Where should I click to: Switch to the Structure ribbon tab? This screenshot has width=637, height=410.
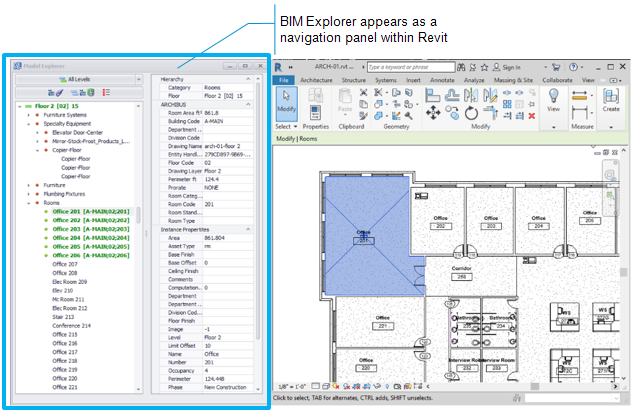[x=353, y=80]
